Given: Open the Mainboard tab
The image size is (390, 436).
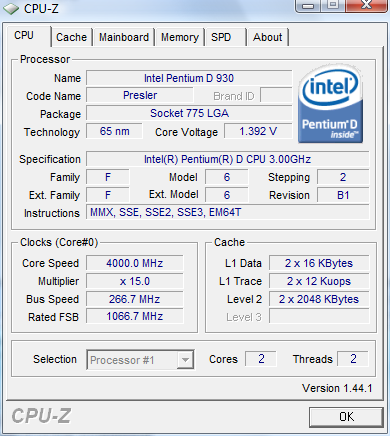Looking at the screenshot, I should point(124,37).
